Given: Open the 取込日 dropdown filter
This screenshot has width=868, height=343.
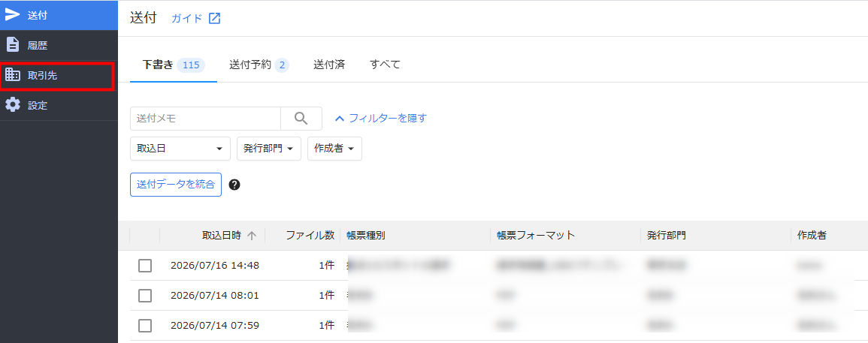Looking at the screenshot, I should point(180,149).
